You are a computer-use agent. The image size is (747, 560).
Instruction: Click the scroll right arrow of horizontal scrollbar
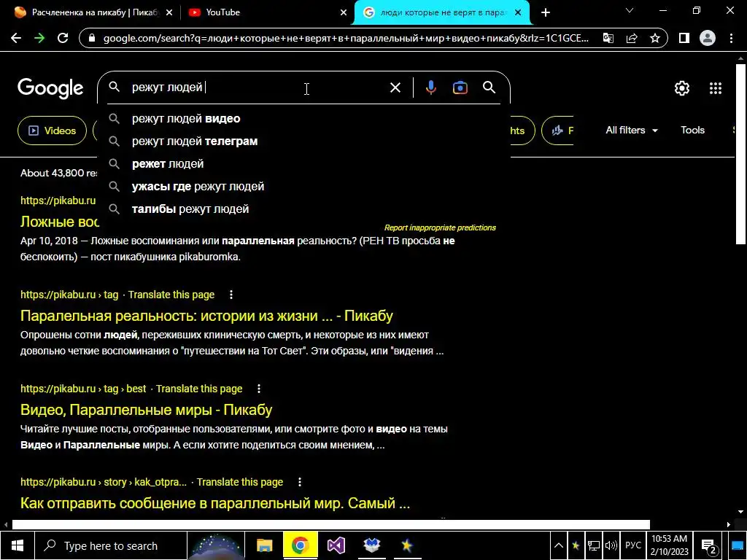click(x=729, y=524)
